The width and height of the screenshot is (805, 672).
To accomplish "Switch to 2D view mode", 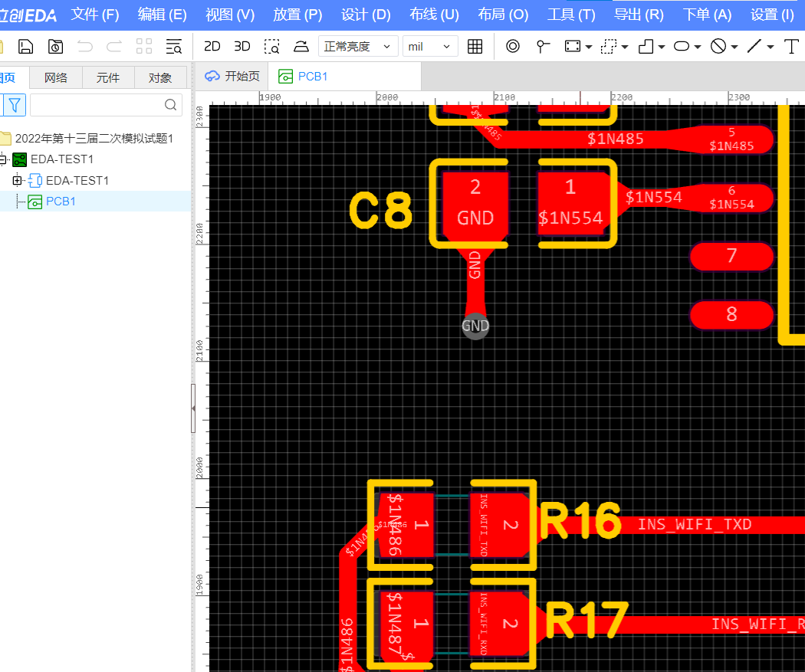I will pyautogui.click(x=212, y=46).
